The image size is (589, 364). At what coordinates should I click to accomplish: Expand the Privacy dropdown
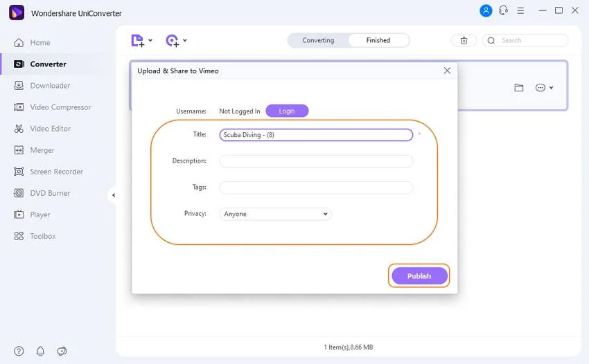point(275,215)
